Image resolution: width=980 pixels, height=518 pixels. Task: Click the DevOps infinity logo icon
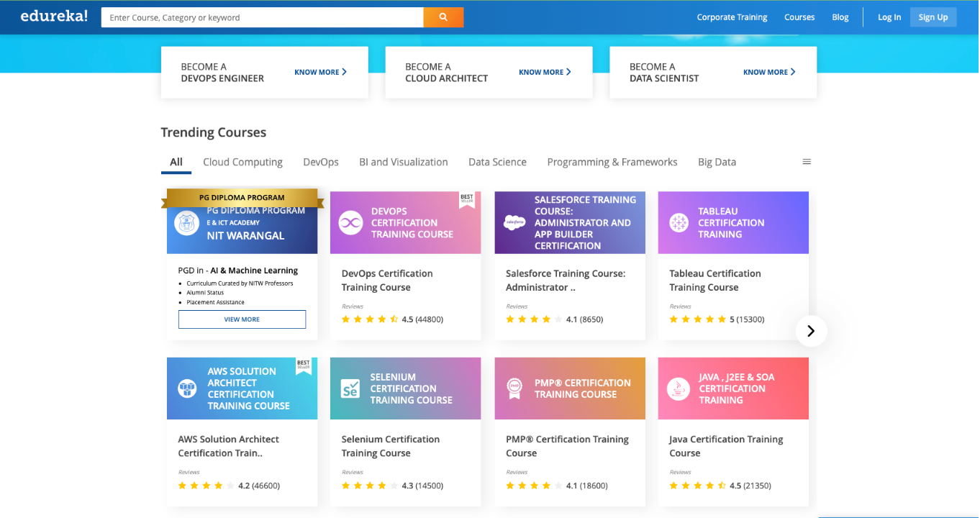(351, 223)
